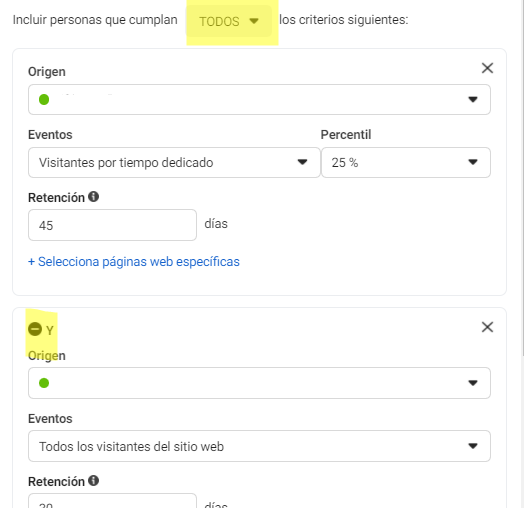Expand Visitantes por tiempo dedicado dropdown
The height and width of the screenshot is (508, 524).
(x=174, y=162)
